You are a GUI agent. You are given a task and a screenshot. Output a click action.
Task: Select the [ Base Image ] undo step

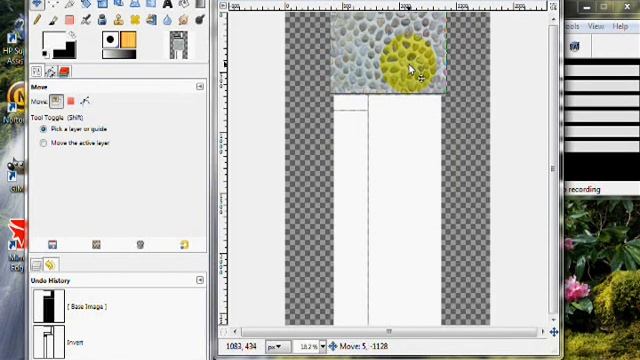(x=118, y=306)
